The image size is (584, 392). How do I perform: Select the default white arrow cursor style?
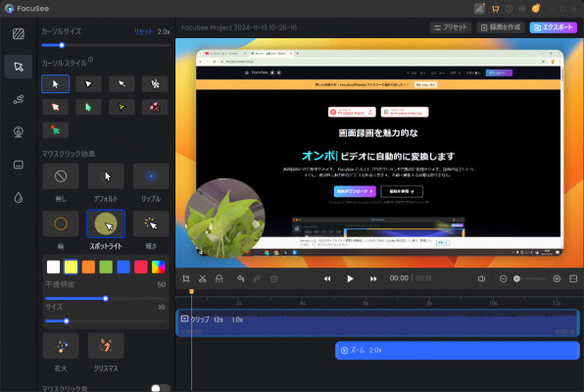(x=55, y=84)
